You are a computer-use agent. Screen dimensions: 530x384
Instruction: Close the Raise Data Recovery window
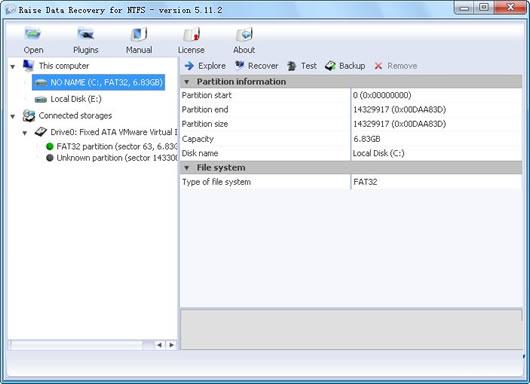[510, 7]
